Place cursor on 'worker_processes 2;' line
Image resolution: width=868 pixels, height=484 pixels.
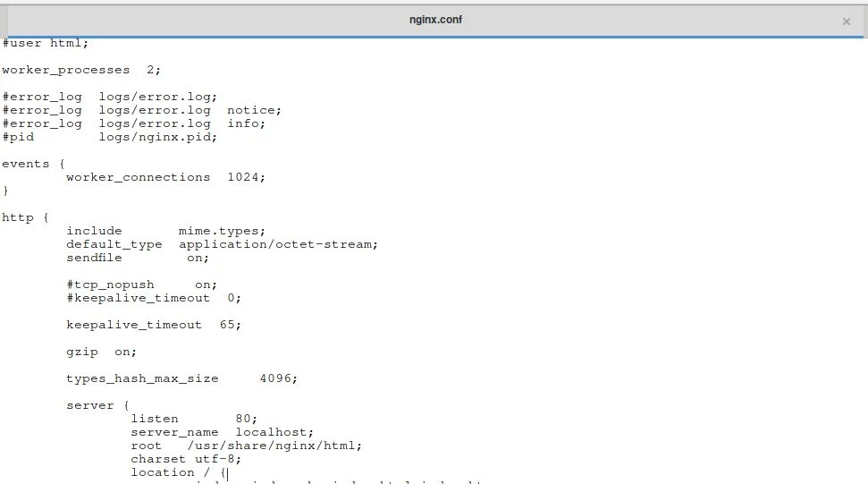click(81, 71)
